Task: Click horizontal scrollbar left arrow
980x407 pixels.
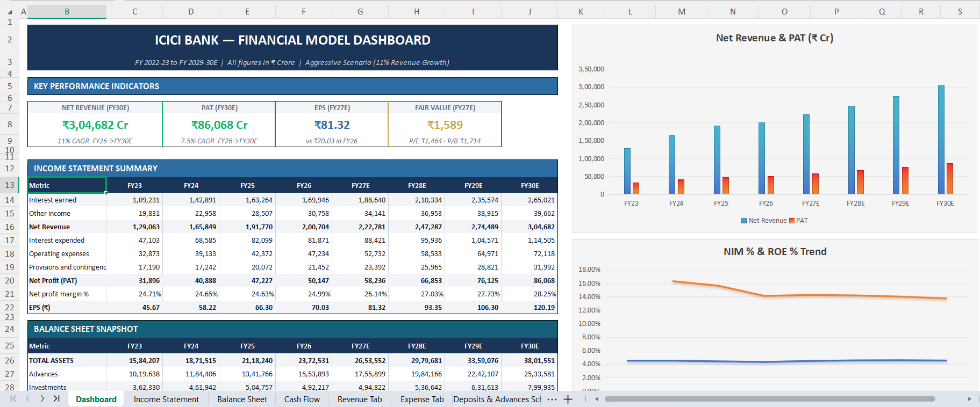Action: click(597, 399)
